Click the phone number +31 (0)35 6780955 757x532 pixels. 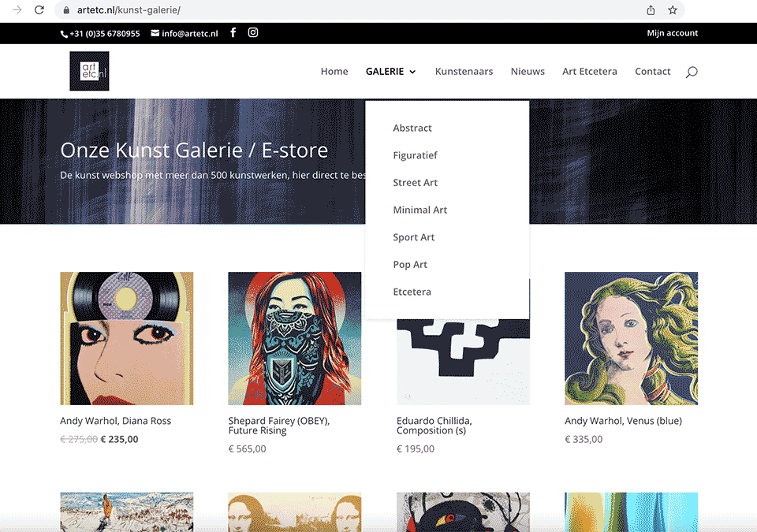100,33
